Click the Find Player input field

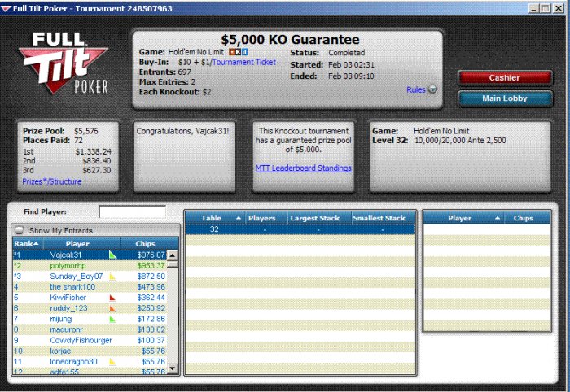point(132,211)
